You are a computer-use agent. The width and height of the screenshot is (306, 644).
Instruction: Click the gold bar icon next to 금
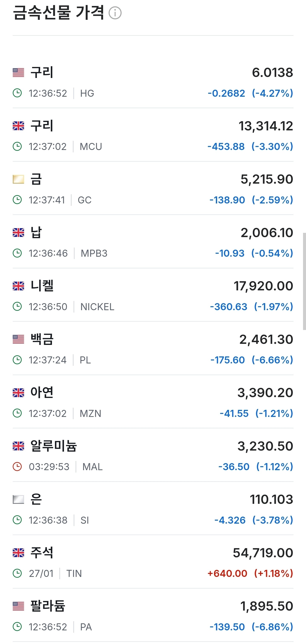19,179
